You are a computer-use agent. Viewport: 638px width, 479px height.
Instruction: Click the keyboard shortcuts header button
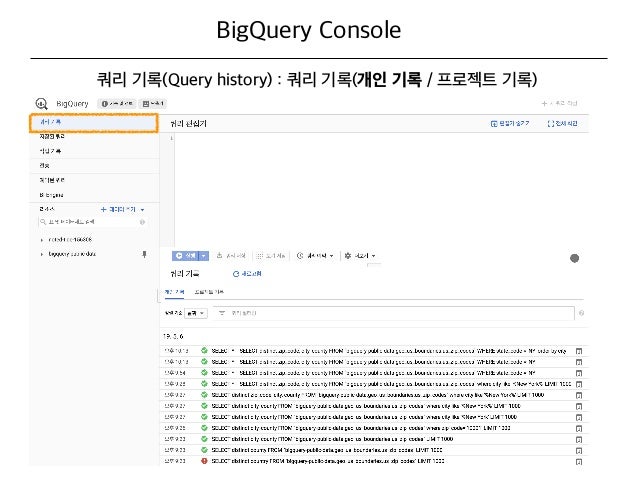coord(153,104)
